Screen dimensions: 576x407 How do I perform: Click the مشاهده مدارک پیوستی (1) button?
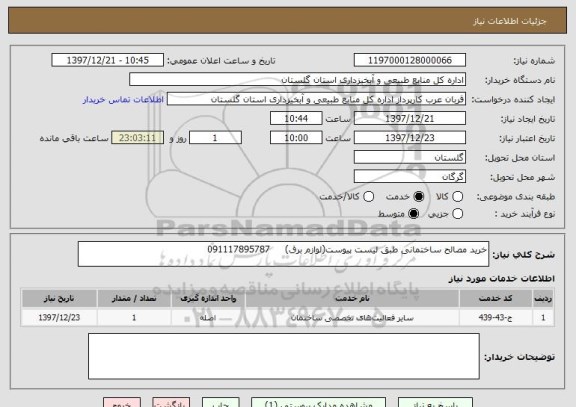(x=318, y=402)
